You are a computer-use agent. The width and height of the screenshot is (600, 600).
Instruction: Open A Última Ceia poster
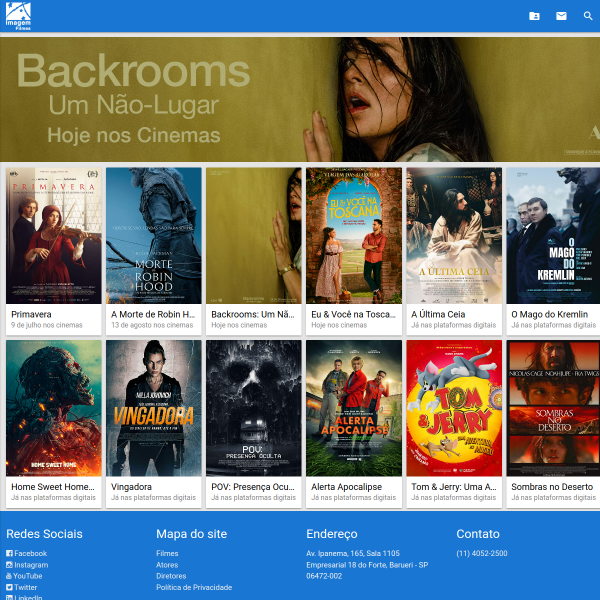(454, 236)
